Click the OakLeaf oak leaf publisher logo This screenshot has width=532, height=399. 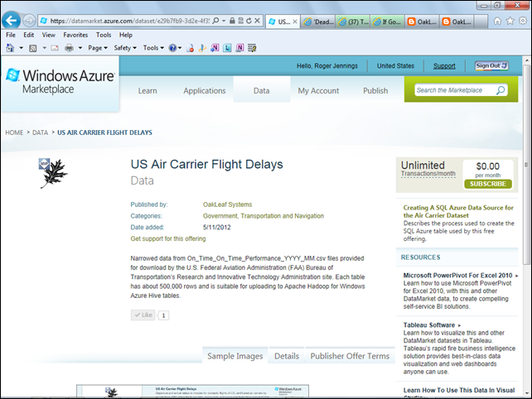[54, 173]
